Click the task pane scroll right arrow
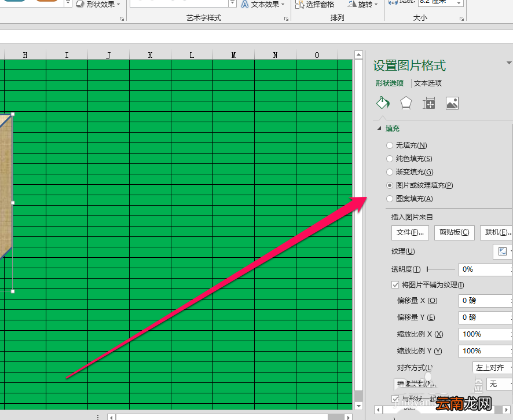513x420 pixels. tap(507, 410)
